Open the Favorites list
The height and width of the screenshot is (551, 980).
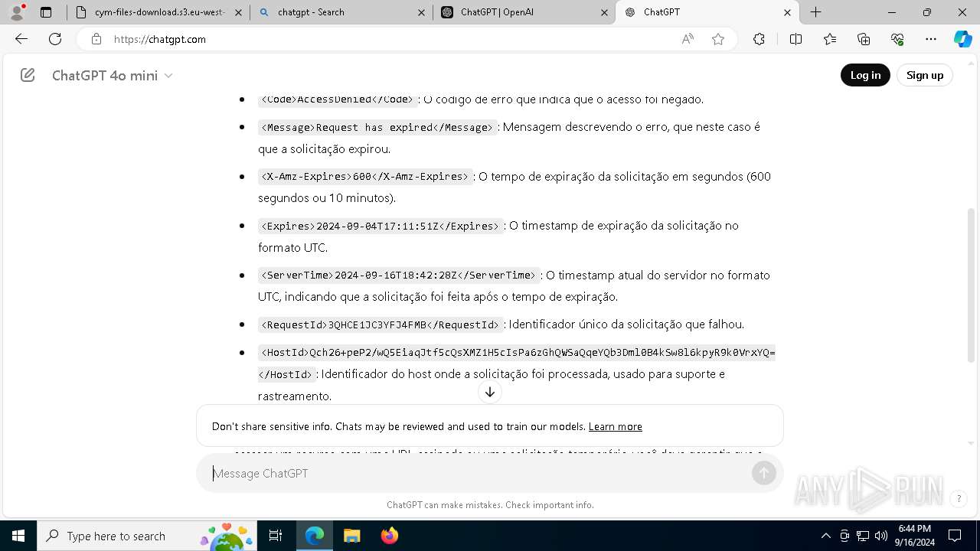coord(830,39)
